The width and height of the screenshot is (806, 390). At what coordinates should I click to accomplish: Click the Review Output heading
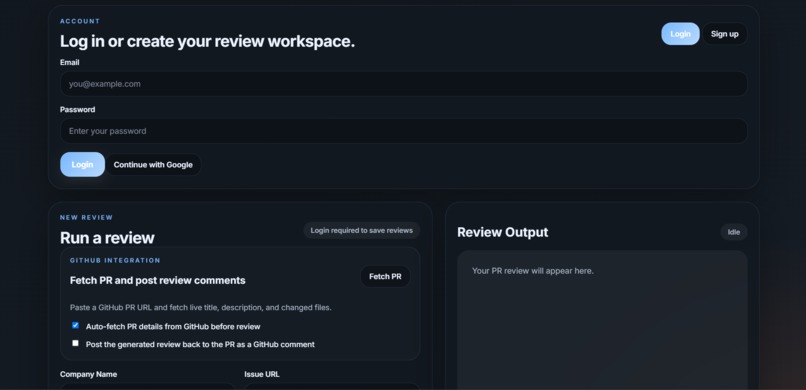click(x=503, y=232)
